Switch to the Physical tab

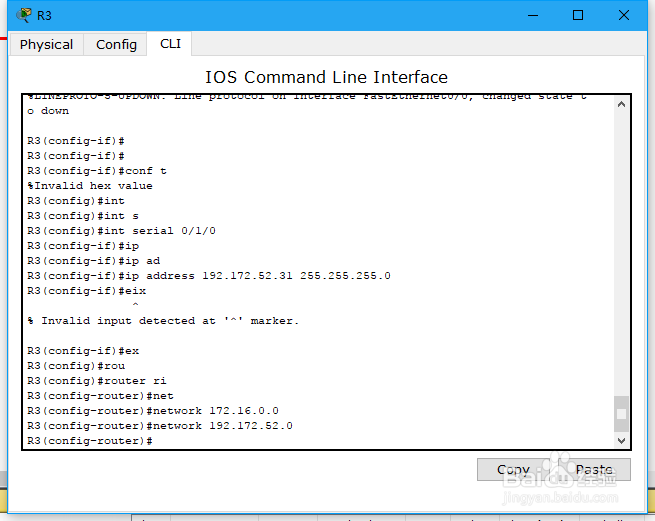click(x=46, y=44)
